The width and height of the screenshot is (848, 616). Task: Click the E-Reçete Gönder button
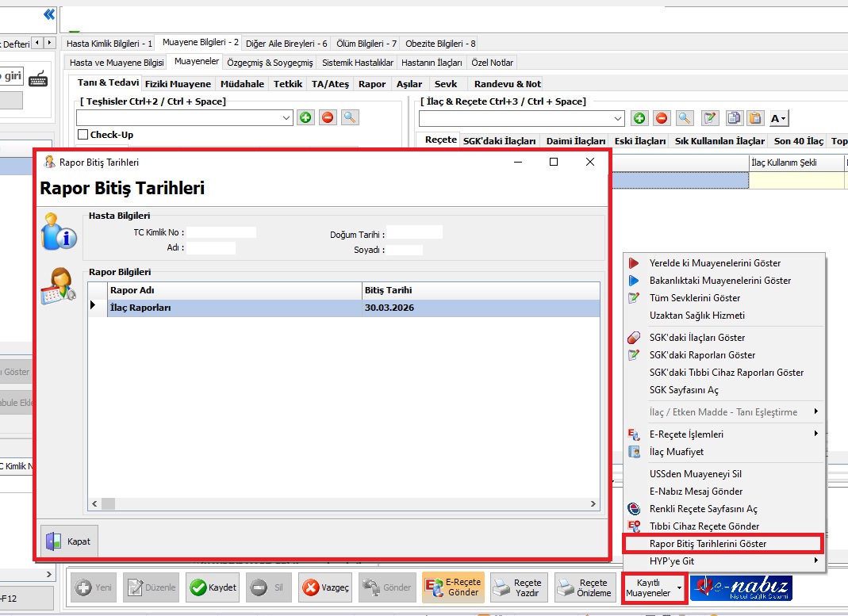(453, 588)
